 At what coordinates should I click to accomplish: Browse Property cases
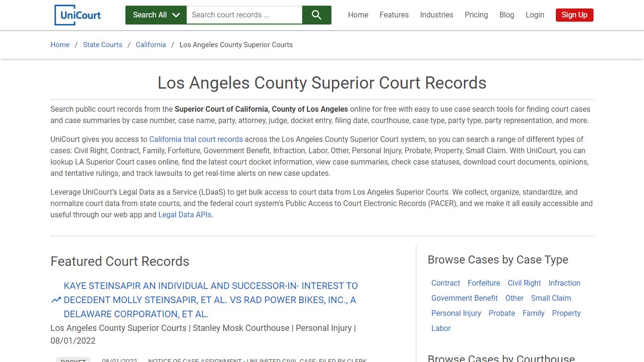point(566,313)
